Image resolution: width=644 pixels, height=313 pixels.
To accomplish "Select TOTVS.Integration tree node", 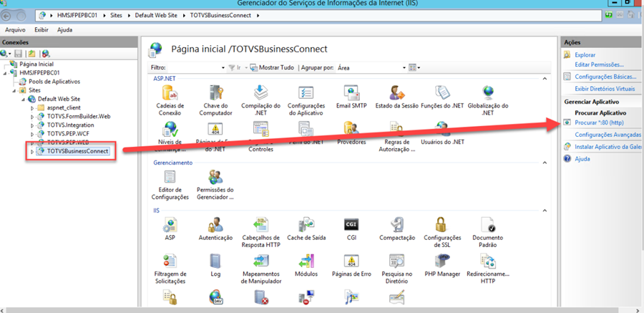I will pyautogui.click(x=70, y=125).
